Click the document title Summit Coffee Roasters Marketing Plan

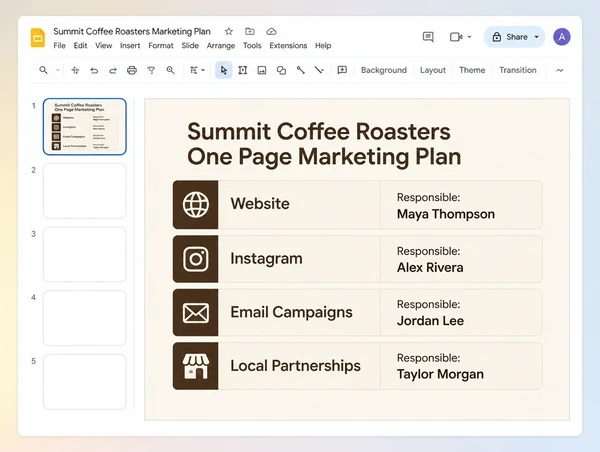(132, 31)
